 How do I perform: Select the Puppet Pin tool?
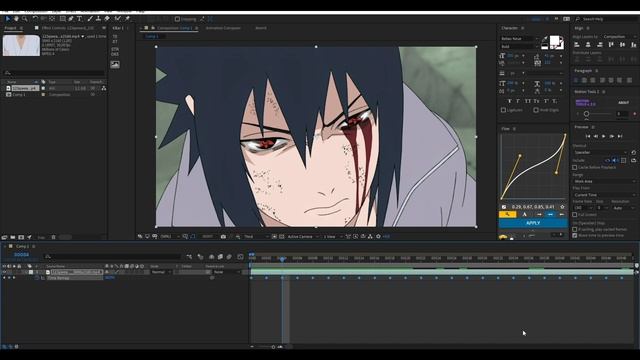[127, 19]
